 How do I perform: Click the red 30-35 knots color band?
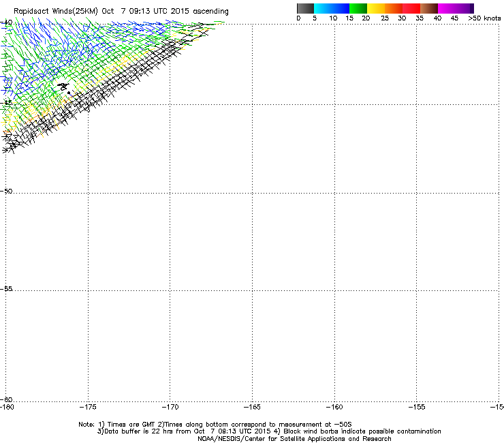411,8
